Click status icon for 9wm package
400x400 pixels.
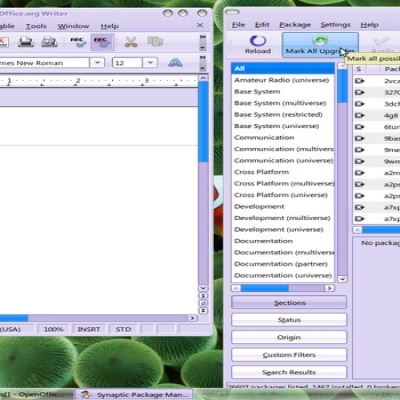359,161
